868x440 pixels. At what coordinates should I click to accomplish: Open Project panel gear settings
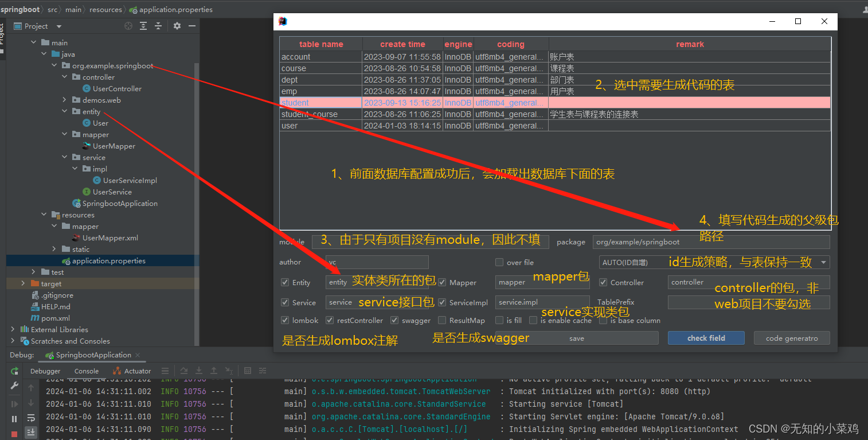click(x=177, y=26)
